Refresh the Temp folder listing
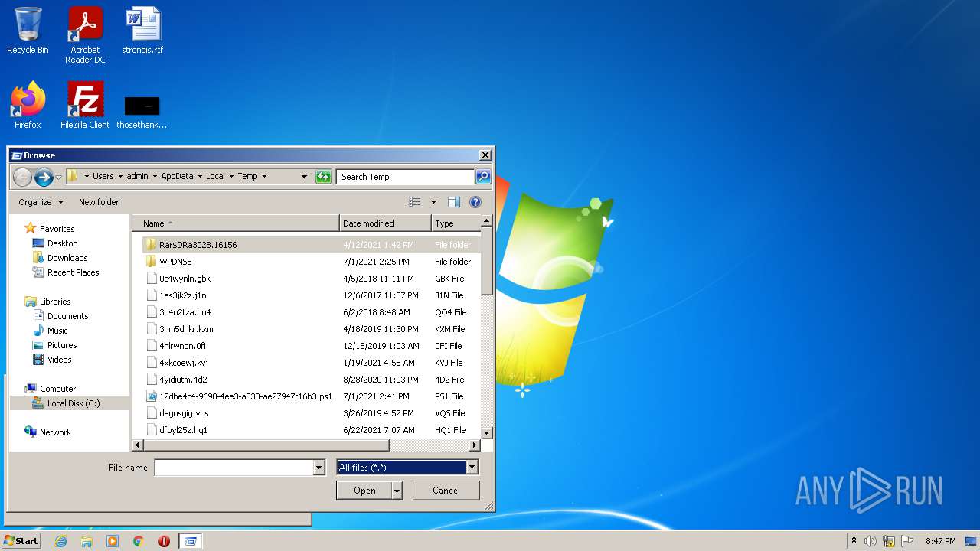The image size is (980, 551). click(322, 177)
